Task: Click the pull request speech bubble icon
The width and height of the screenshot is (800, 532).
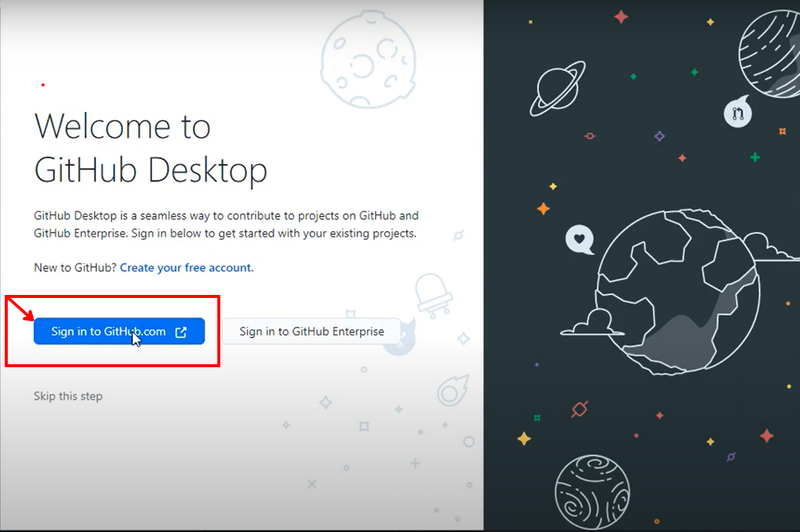Action: tap(737, 112)
